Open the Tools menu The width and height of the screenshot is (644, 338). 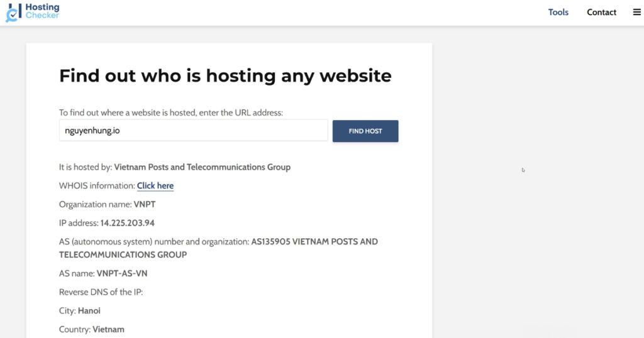point(558,12)
